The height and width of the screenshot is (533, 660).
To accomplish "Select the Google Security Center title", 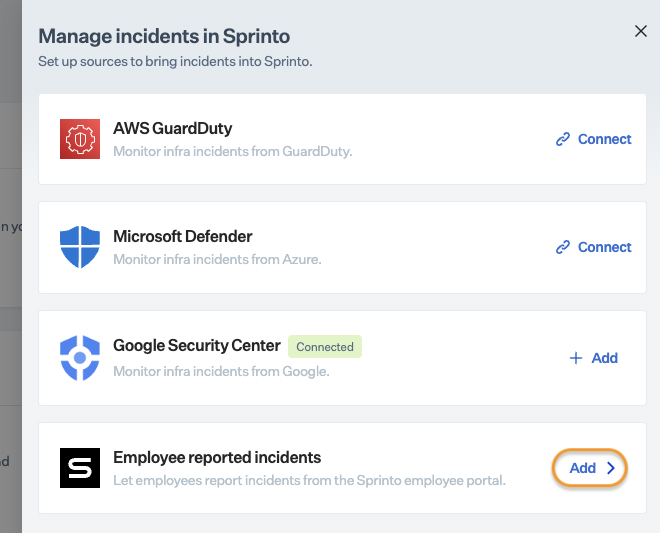I will click(x=197, y=346).
